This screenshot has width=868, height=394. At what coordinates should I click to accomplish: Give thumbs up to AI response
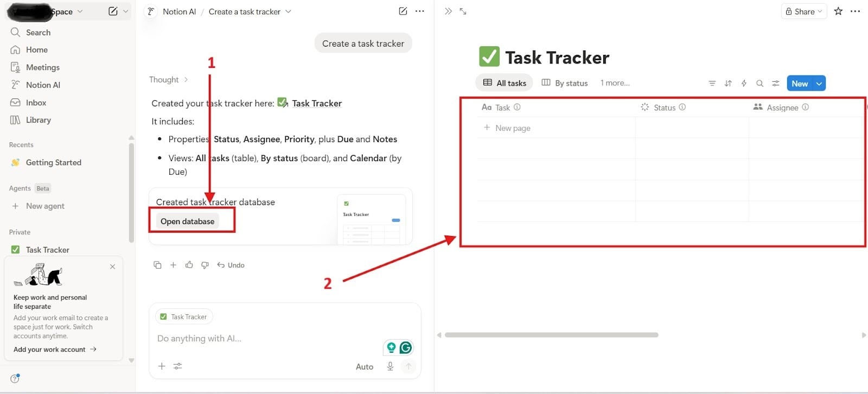point(189,265)
